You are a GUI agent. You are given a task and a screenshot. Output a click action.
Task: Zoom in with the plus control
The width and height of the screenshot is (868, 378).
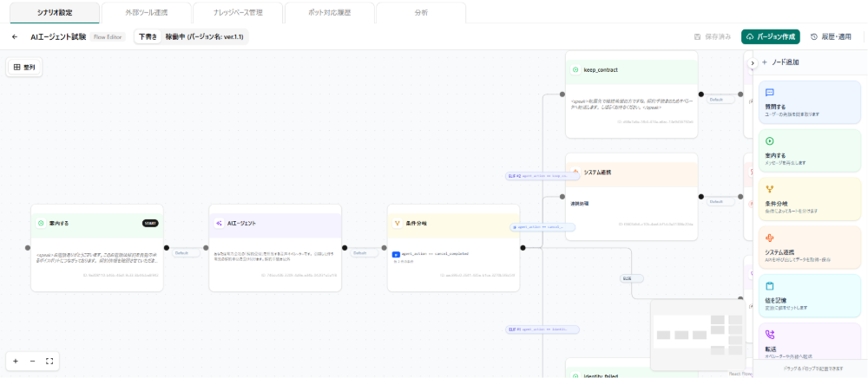coord(16,361)
